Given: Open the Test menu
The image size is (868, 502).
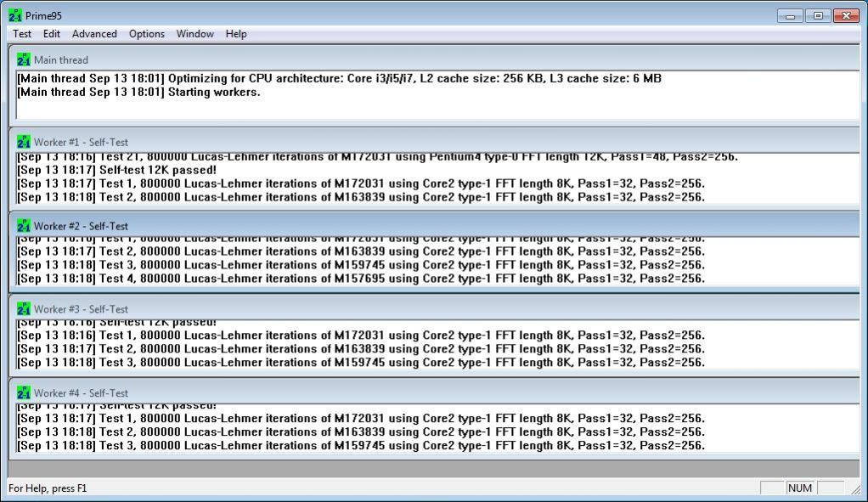Looking at the screenshot, I should (22, 34).
